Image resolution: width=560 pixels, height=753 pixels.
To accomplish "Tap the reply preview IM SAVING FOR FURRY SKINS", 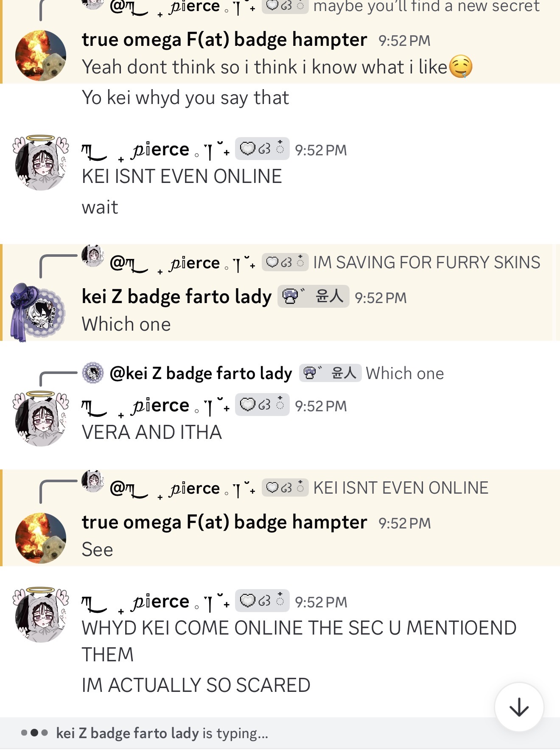I will [x=427, y=262].
